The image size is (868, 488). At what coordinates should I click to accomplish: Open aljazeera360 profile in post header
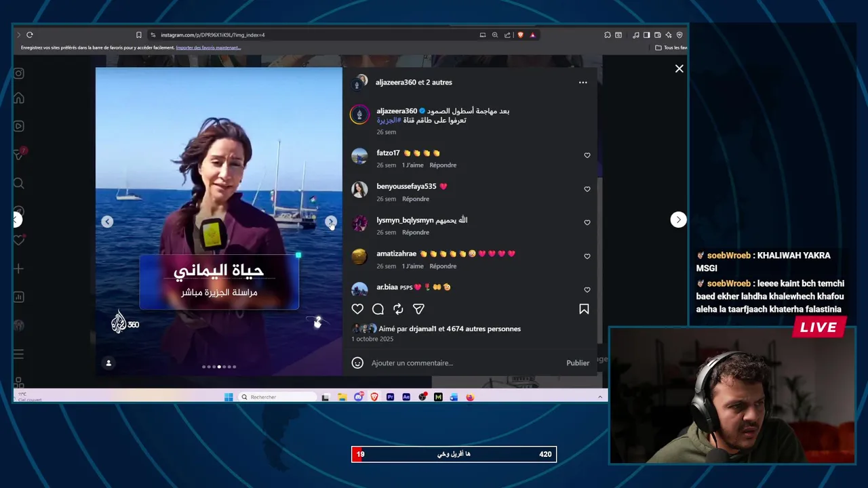pos(396,83)
